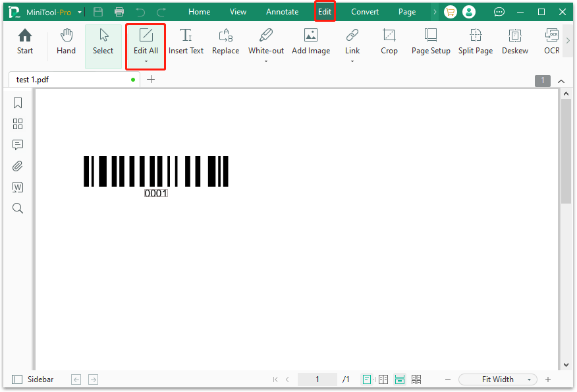
Task: Click the scrollbar up arrow
Action: click(x=566, y=94)
